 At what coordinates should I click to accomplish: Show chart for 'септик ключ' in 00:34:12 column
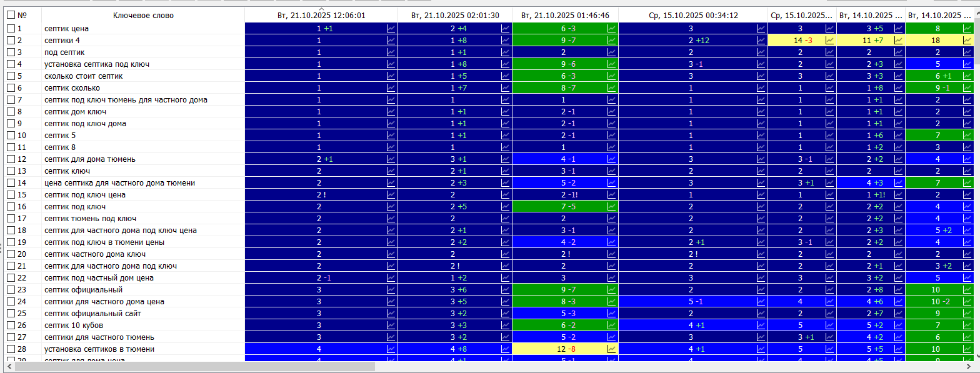[x=761, y=171]
